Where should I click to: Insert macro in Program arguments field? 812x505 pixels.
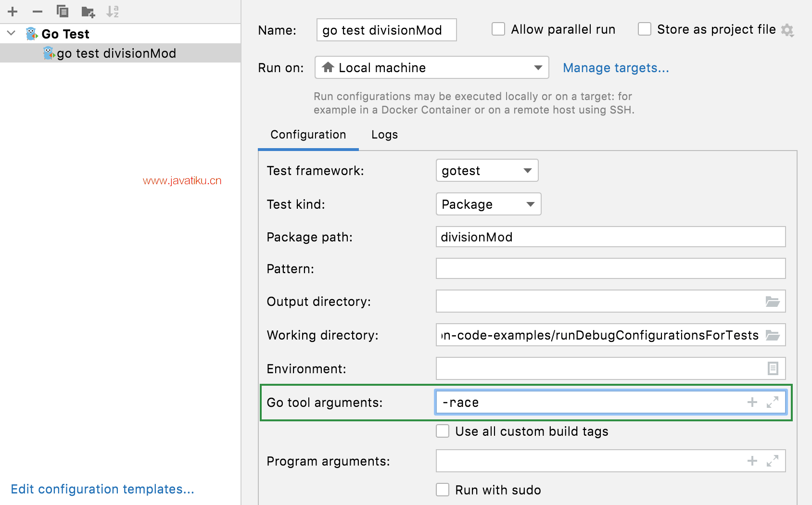coord(752,461)
